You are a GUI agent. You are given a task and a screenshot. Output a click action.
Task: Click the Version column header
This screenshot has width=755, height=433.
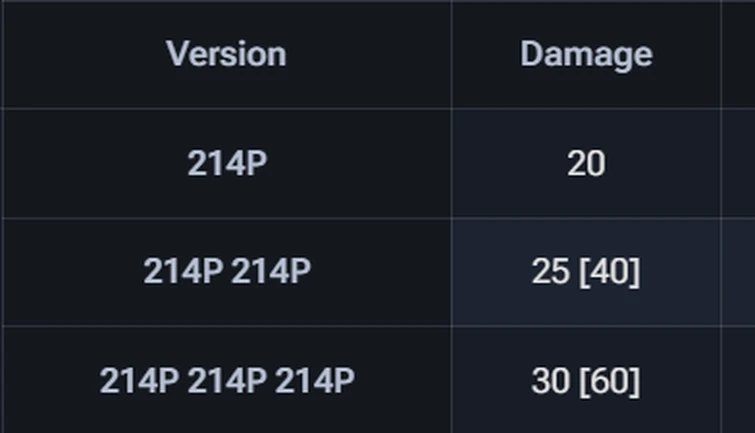click(227, 54)
